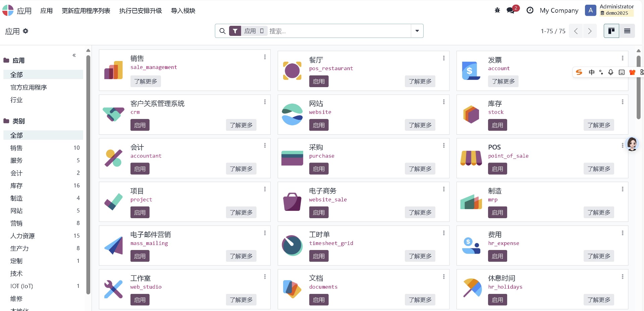The height and width of the screenshot is (311, 644).
Task: Open the conversations chat notification icon
Action: point(511,10)
